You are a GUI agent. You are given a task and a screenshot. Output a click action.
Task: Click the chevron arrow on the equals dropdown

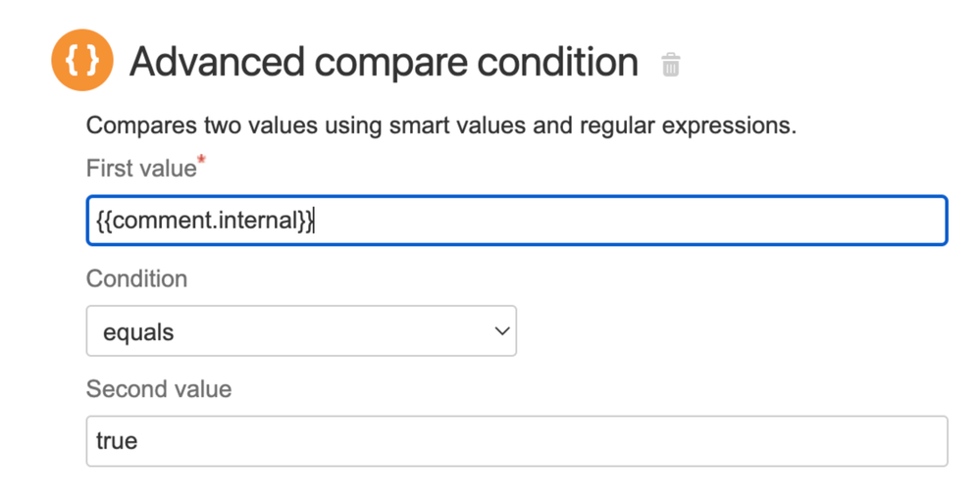pos(502,331)
